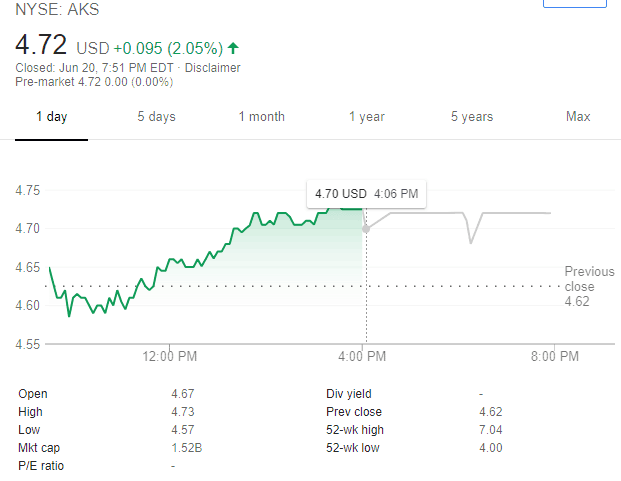Click the large 4.72 stock price
This screenshot has width=621, height=481.
coord(41,46)
